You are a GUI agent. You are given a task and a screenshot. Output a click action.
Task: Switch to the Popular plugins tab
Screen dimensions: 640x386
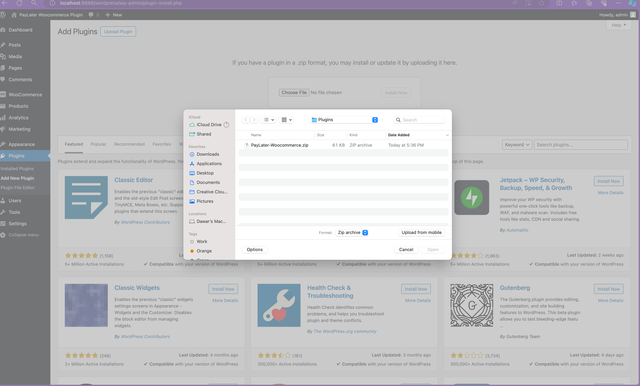tap(98, 144)
